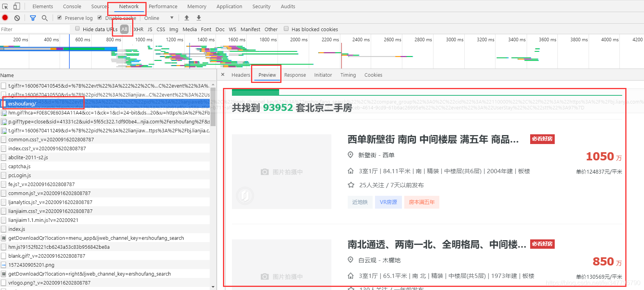The image size is (644, 290).
Task: Open the Memory tab
Action: point(197,6)
